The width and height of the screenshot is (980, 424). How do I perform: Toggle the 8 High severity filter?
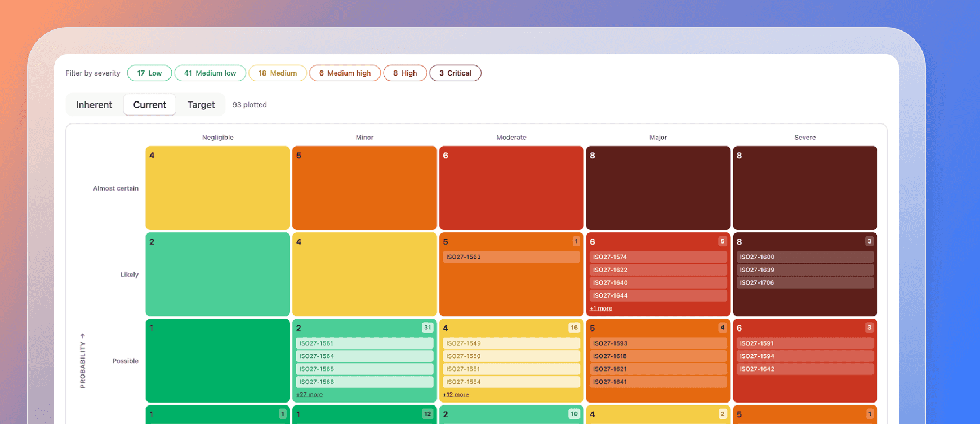point(405,73)
